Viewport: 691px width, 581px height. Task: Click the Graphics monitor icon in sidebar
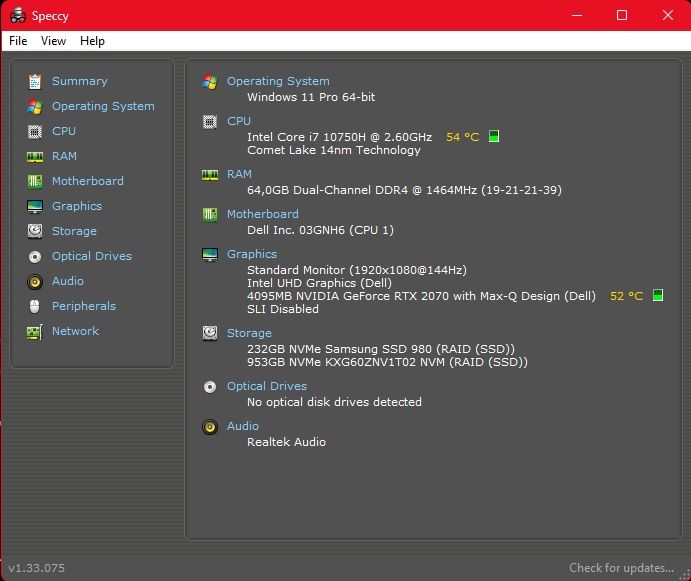pyautogui.click(x=35, y=206)
